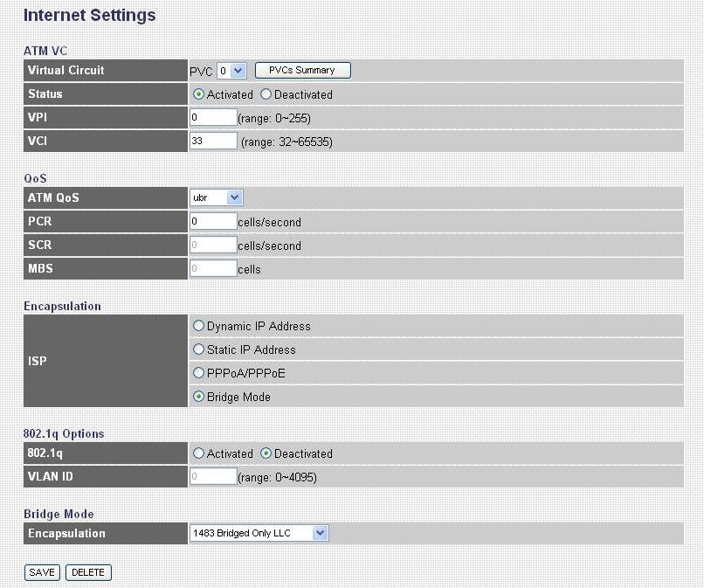
Task: Click into the VPI input field
Action: pos(213,117)
